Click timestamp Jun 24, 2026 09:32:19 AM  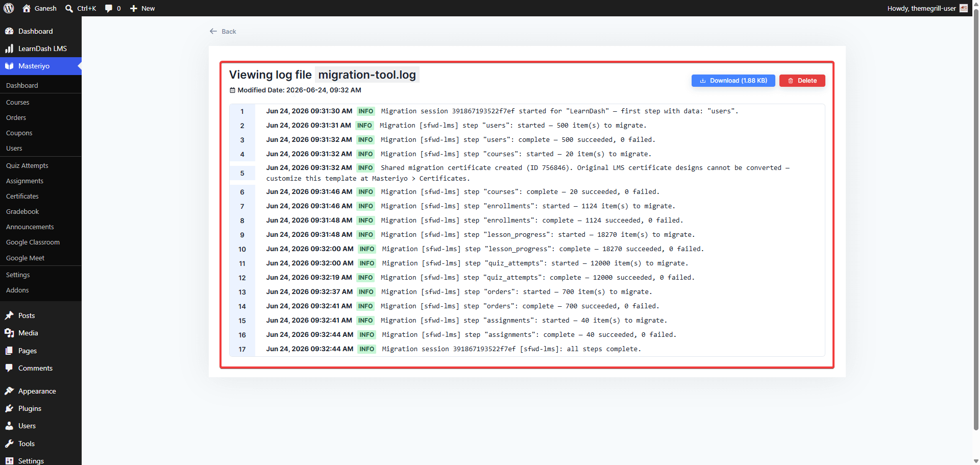pos(309,277)
